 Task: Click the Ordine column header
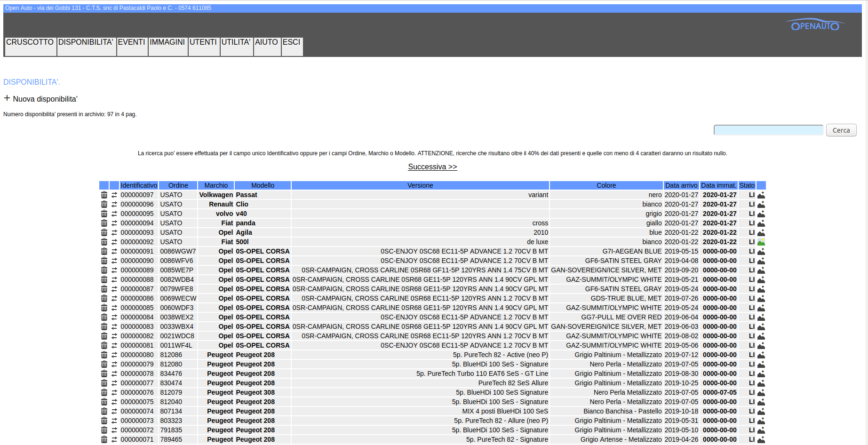(x=178, y=185)
